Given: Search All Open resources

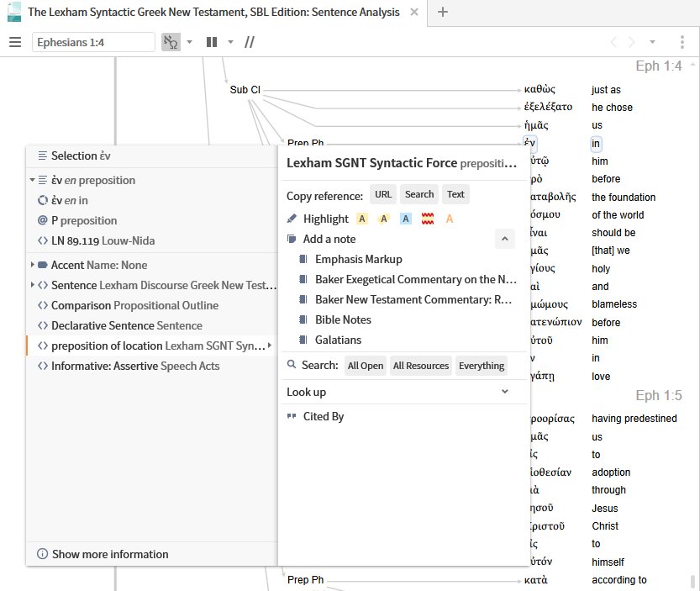Looking at the screenshot, I should (366, 366).
